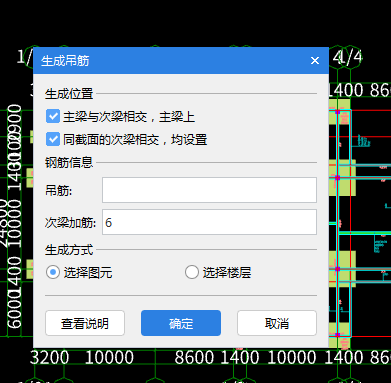Cancel the dialog with 取消
Viewport: 391px width, 383px height.
(x=277, y=323)
